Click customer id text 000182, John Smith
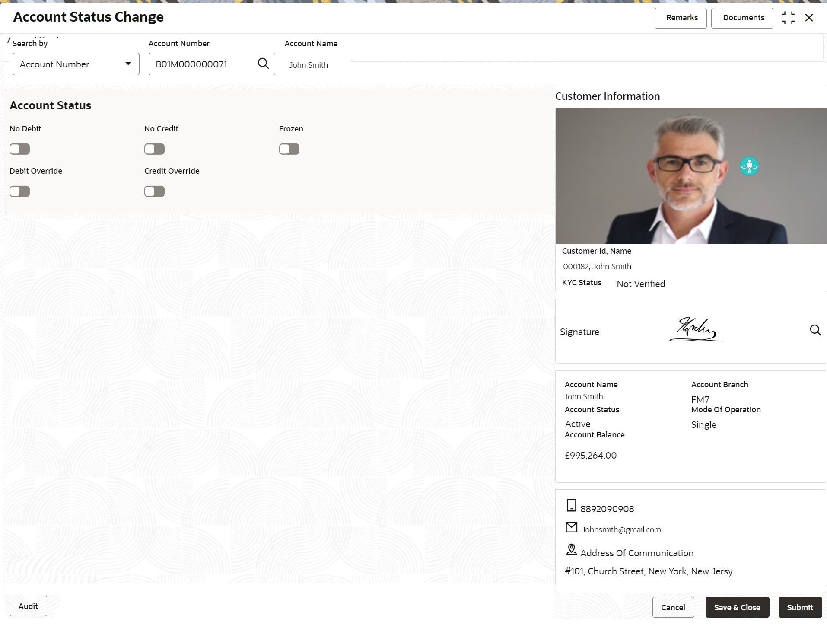The height and width of the screenshot is (644, 827). (597, 266)
